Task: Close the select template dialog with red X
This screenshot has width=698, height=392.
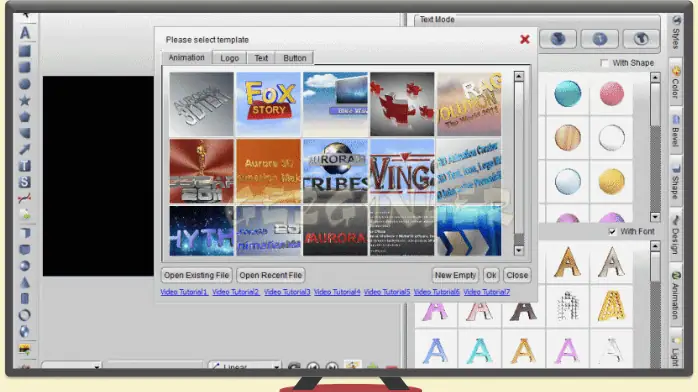Action: point(525,39)
